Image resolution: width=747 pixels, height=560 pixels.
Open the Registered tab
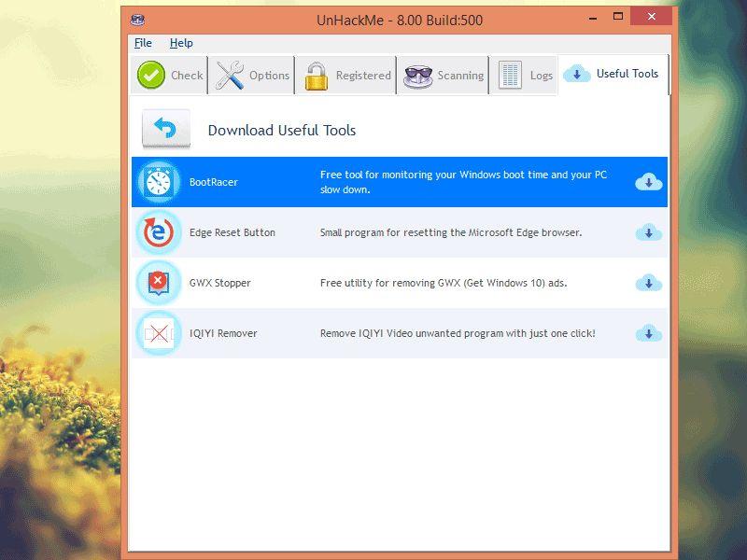[x=346, y=76]
